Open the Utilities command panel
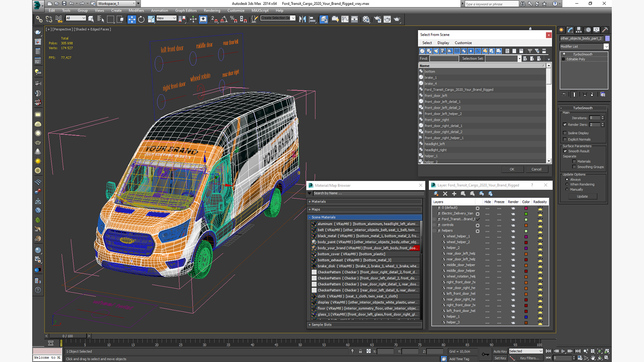Screen dimensions: 644x362 click(605, 30)
